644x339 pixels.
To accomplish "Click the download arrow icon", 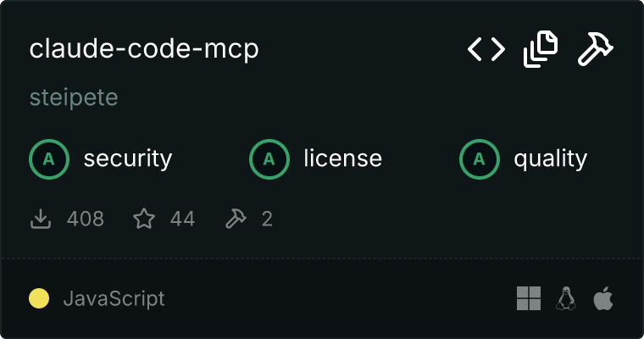I will click(41, 219).
